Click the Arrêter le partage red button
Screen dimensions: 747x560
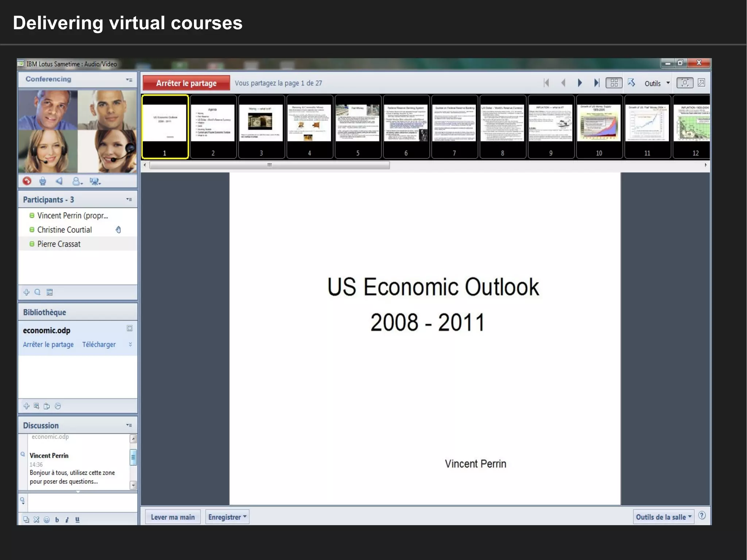coord(186,83)
